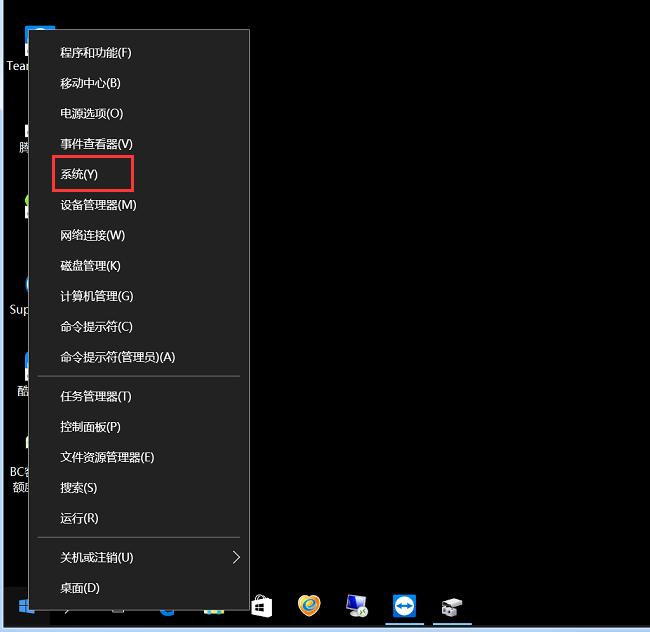Launch 计算机管理(G)
Viewport: 650px width, 632px height.
[139, 296]
